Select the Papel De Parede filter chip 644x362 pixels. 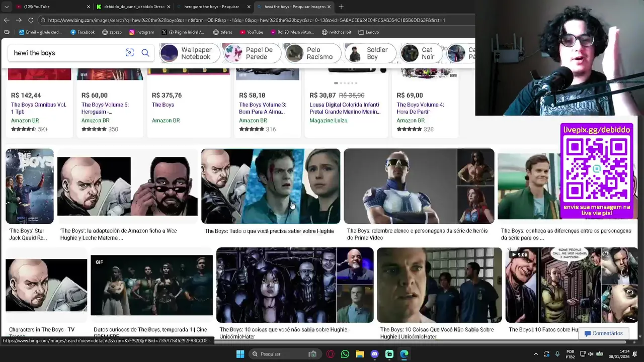(252, 53)
